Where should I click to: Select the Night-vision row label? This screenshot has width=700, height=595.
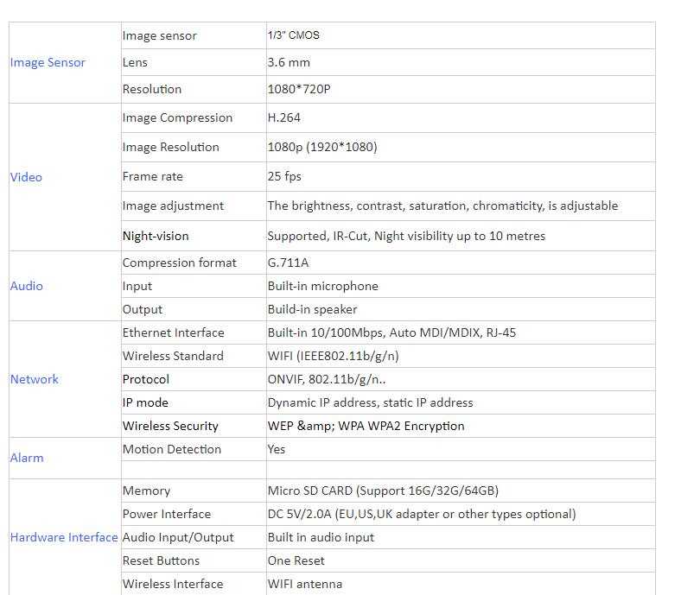point(156,236)
